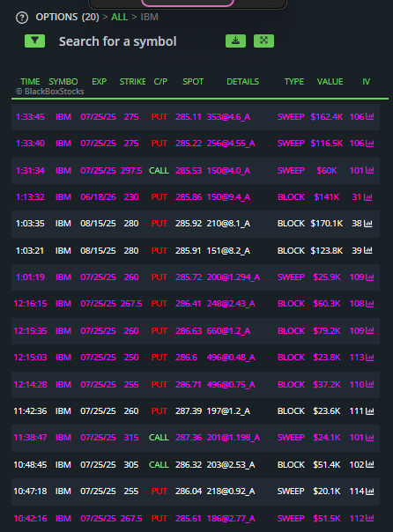Click the 151@8.2_A details cell
Screen dimensions: 393x532
click(228, 250)
